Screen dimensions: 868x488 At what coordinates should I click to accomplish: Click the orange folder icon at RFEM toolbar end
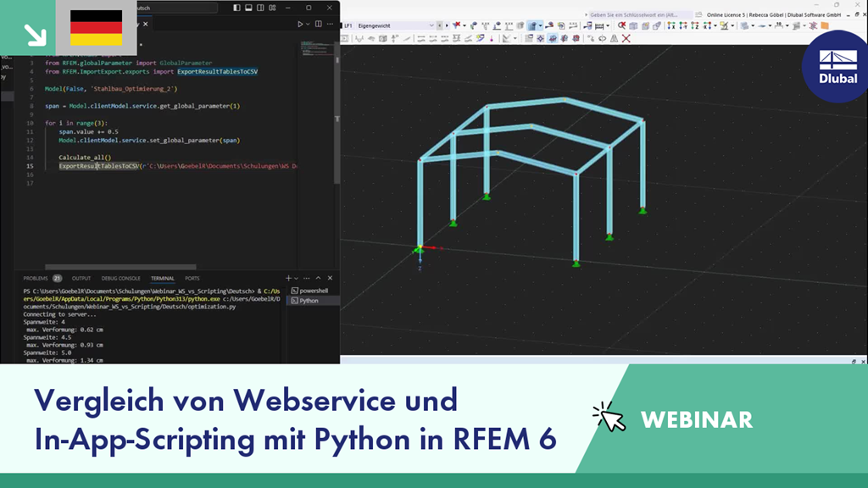click(825, 25)
